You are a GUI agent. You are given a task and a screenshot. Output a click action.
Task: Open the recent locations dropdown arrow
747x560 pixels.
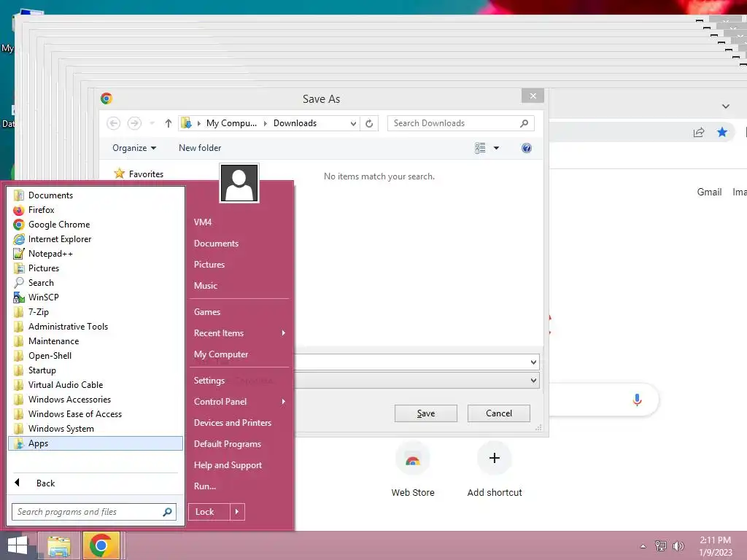point(152,123)
